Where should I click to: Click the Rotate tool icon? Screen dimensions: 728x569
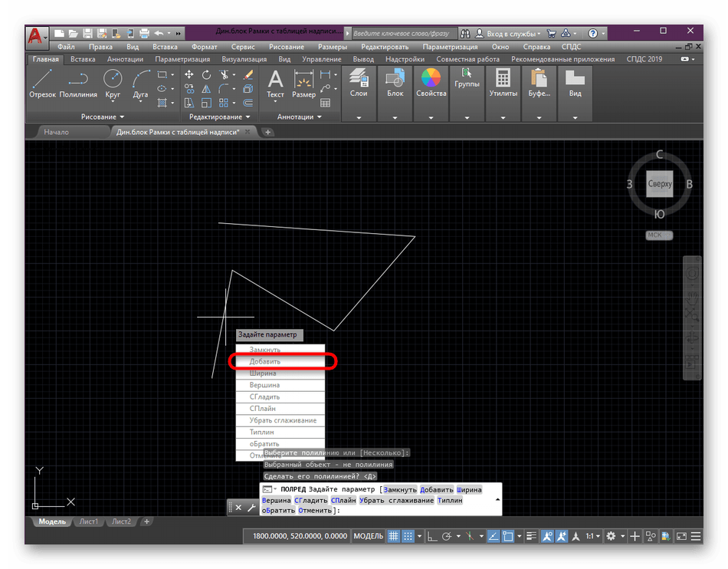[207, 74]
